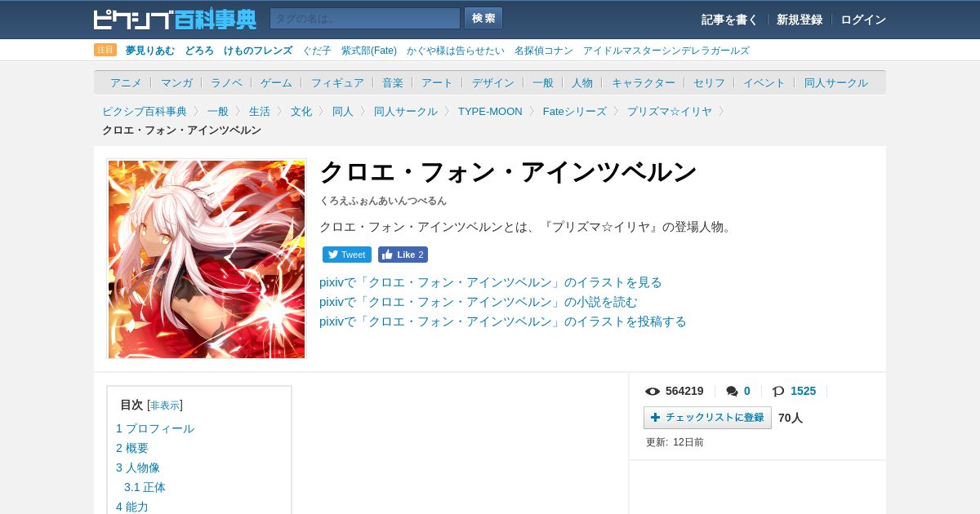Open trending tag ぐだ子
The width and height of the screenshot is (980, 514).
pos(317,51)
